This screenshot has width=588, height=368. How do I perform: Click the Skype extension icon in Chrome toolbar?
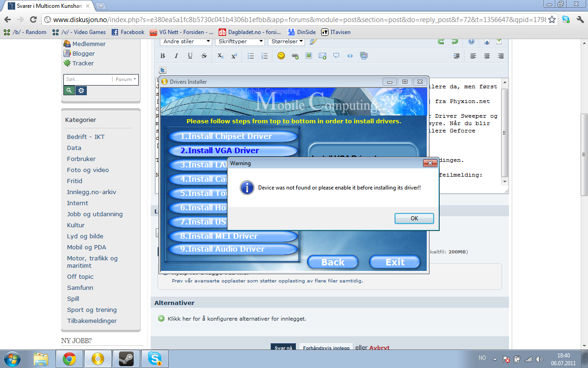click(566, 19)
